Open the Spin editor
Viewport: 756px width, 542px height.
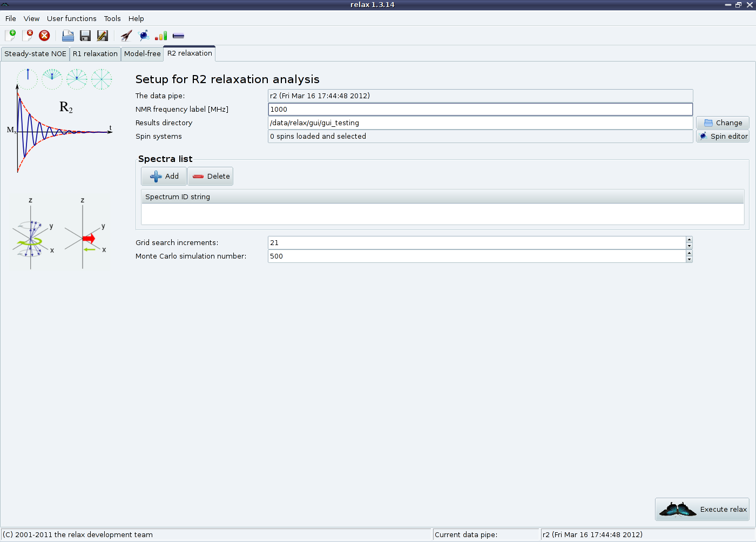coord(723,137)
